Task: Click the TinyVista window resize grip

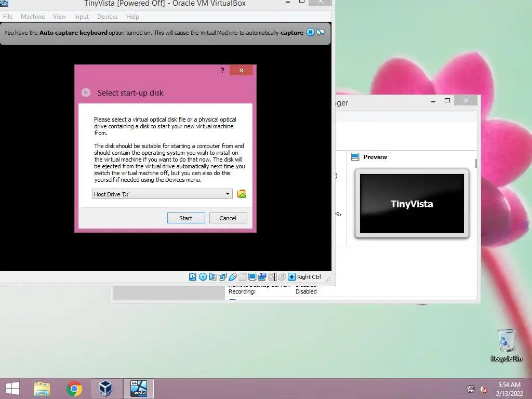Action: (x=328, y=279)
